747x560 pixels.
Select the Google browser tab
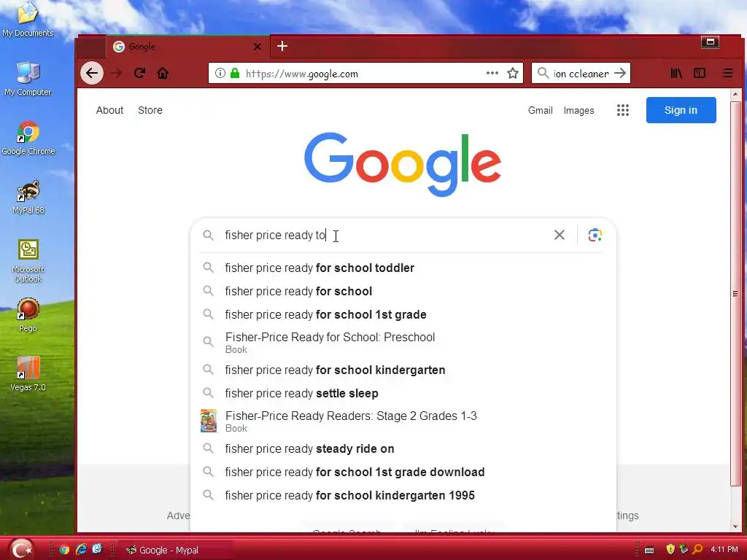point(187,47)
